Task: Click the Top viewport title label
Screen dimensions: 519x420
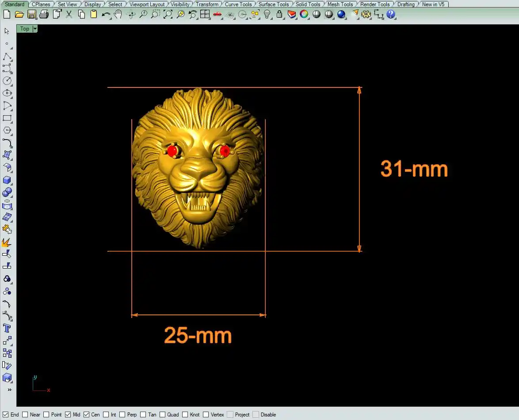Action: pyautogui.click(x=25, y=29)
